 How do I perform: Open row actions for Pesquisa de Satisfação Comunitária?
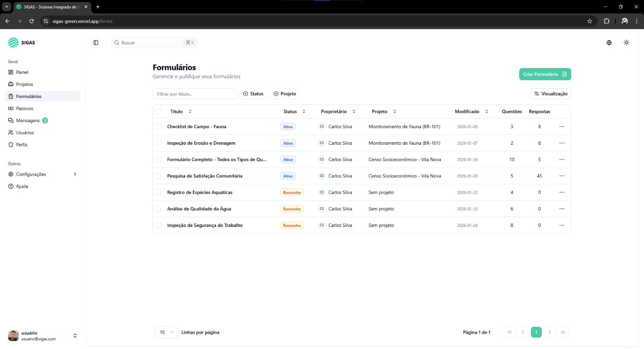[x=561, y=176]
